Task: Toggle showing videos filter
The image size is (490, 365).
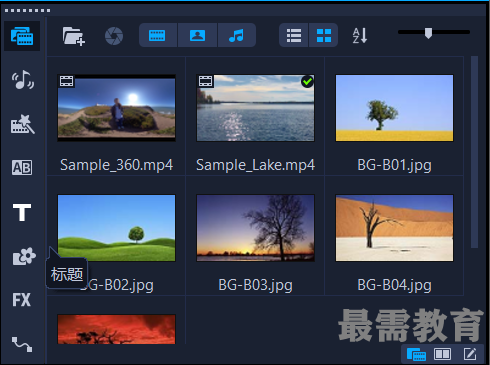Action: click(x=158, y=35)
